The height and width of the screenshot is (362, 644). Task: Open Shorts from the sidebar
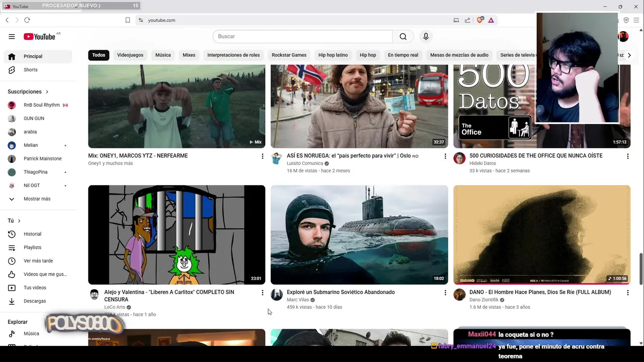[38, 70]
